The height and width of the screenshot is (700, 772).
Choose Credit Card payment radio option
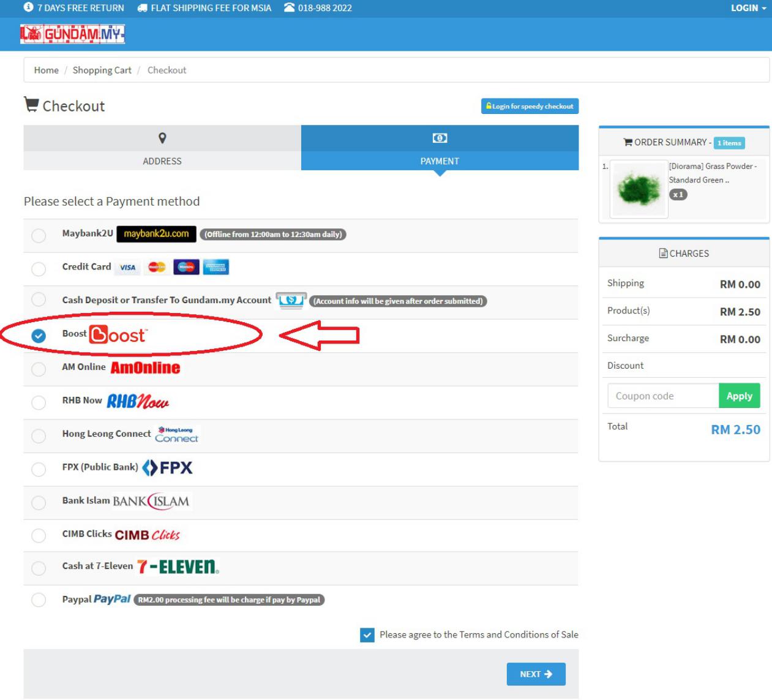pos(39,268)
